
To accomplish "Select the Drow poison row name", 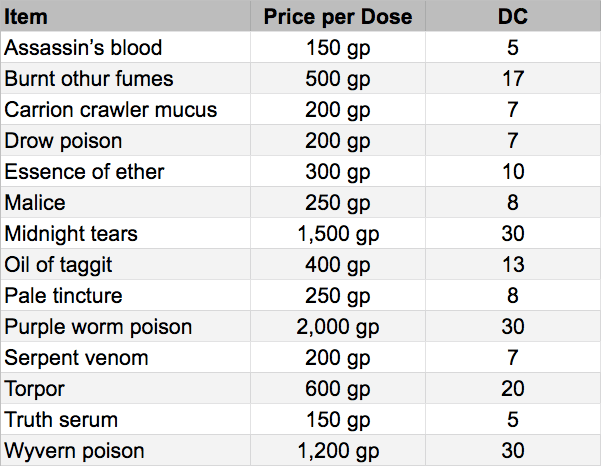I will pyautogui.click(x=63, y=141).
